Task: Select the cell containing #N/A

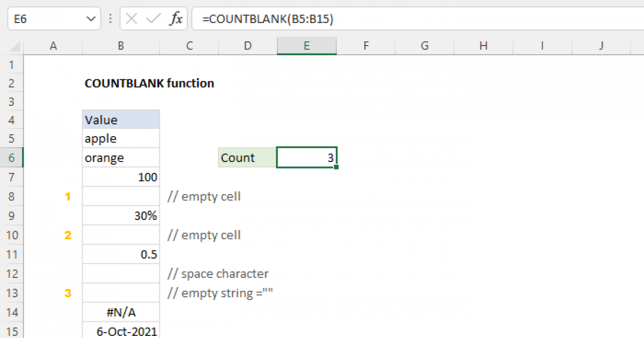Action: (121, 312)
